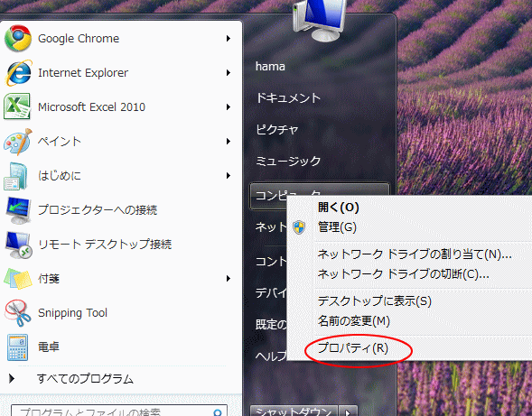Click the はじめに icon
Image resolution: width=532 pixels, height=416 pixels.
(x=15, y=176)
